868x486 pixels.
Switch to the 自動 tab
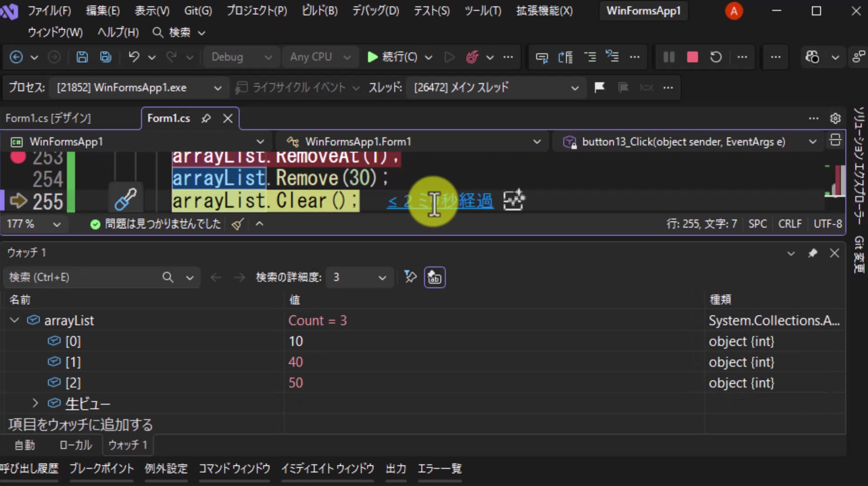pyautogui.click(x=24, y=445)
